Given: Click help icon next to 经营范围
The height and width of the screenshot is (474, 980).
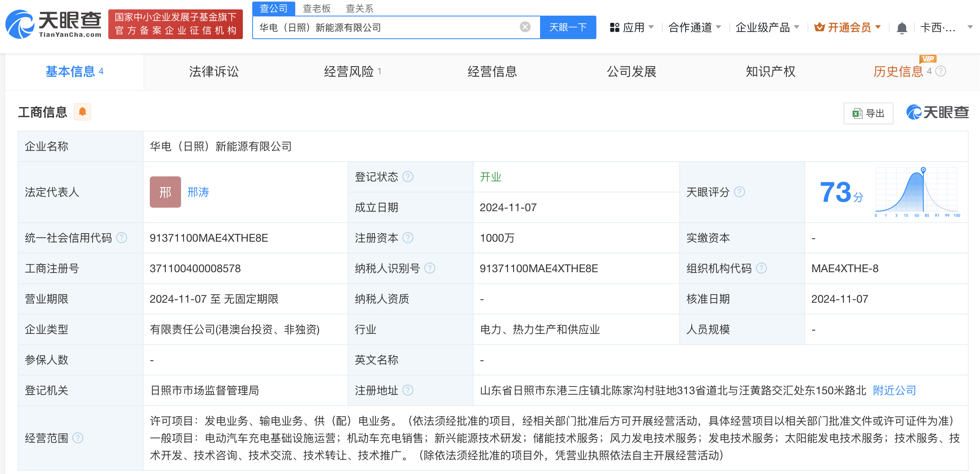Looking at the screenshot, I should pos(78,438).
